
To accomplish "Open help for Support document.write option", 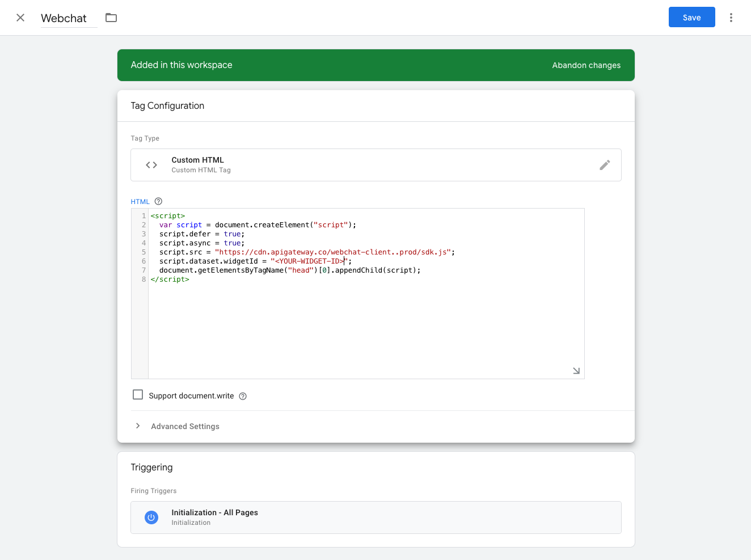I will pyautogui.click(x=242, y=396).
